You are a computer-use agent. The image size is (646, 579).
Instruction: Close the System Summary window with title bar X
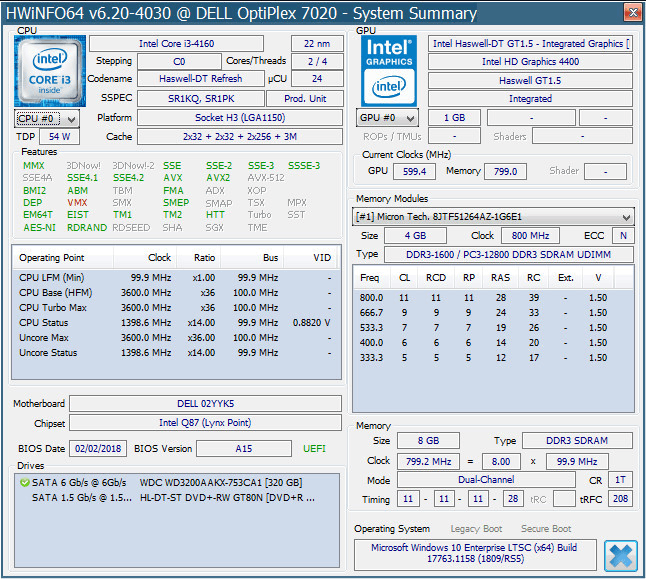coord(633,13)
